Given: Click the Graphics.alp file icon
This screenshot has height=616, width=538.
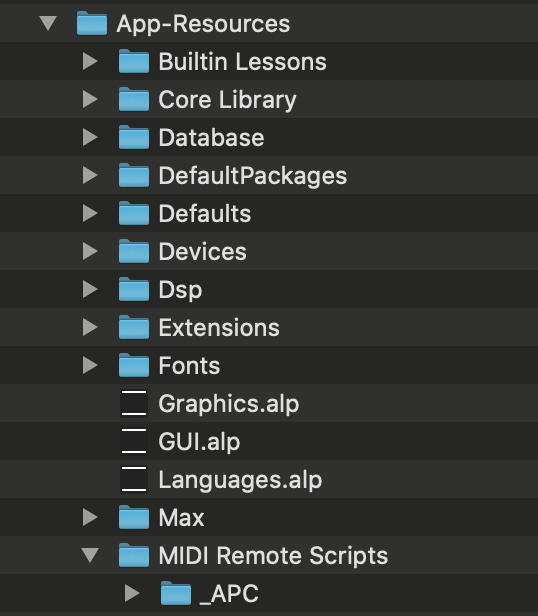Looking at the screenshot, I should tap(134, 403).
